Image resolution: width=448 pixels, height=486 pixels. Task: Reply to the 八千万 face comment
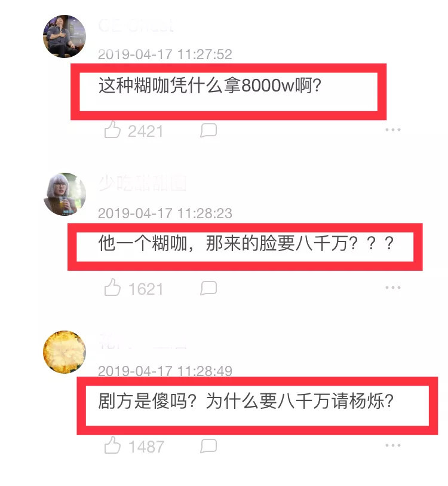point(208,288)
